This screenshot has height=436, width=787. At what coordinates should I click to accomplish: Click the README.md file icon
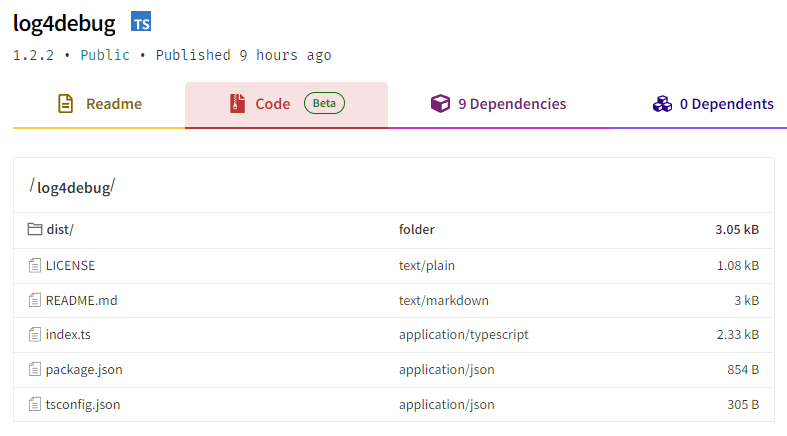coord(35,300)
